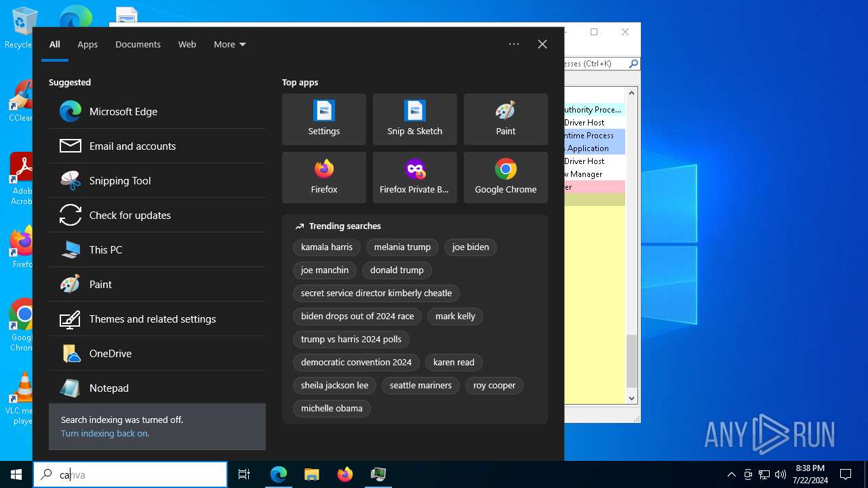Open Firefox from the taskbar

tap(345, 474)
